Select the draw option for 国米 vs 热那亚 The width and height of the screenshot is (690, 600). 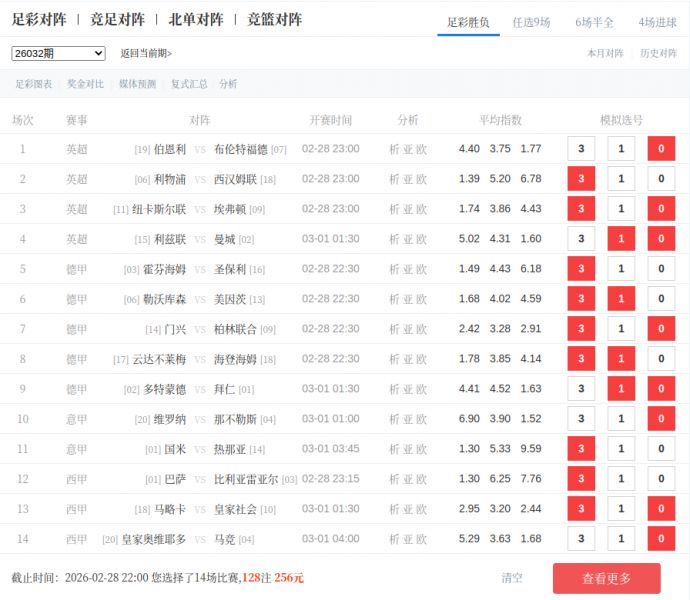pos(621,449)
